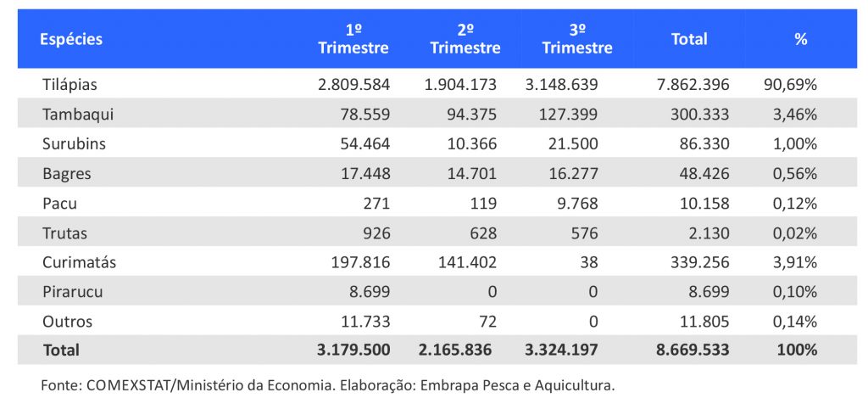The width and height of the screenshot is (868, 398).
Task: Select the 1º Trimestre column header
Action: (353, 39)
